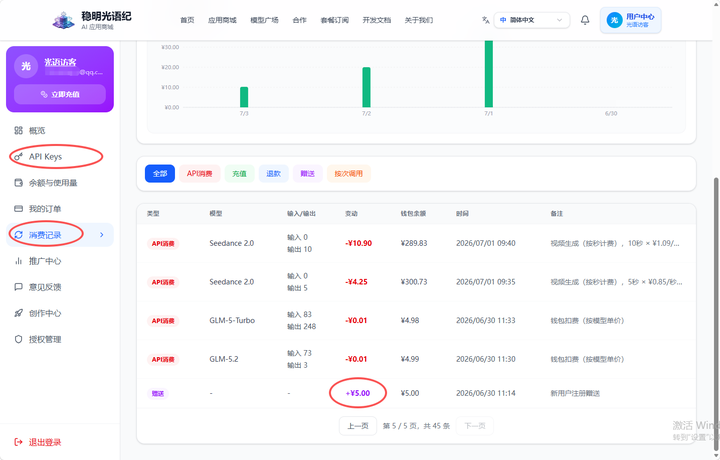Click the 第 5 / 5 页 page indicator
Image resolution: width=720 pixels, height=460 pixels.
(399, 426)
